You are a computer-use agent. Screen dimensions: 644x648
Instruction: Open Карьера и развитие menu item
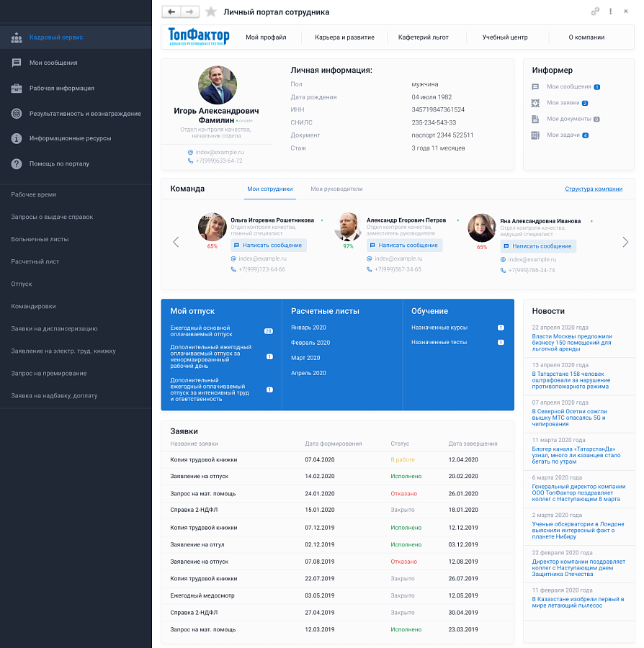click(x=344, y=37)
